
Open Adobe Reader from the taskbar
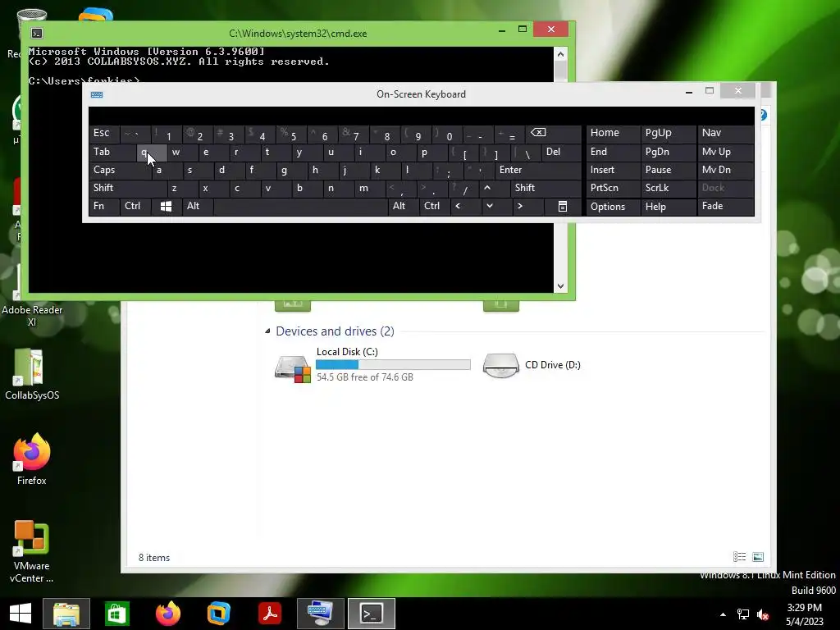269,614
